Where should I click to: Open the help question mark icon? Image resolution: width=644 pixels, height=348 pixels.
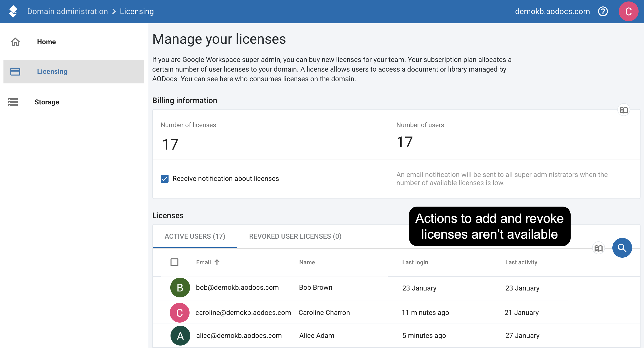603,12
